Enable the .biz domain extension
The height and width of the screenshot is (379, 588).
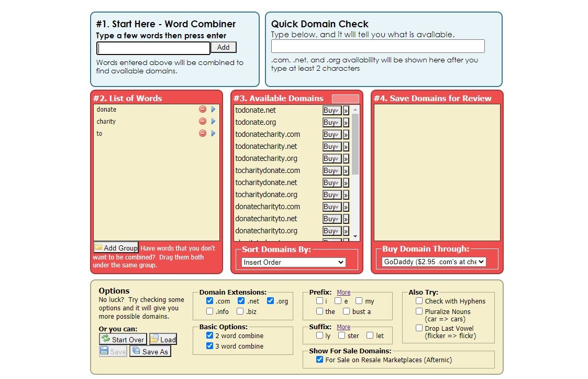tap(240, 311)
